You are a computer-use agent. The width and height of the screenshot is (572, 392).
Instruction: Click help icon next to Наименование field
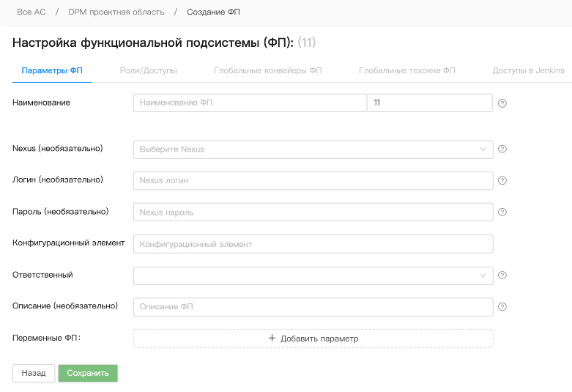coord(502,103)
